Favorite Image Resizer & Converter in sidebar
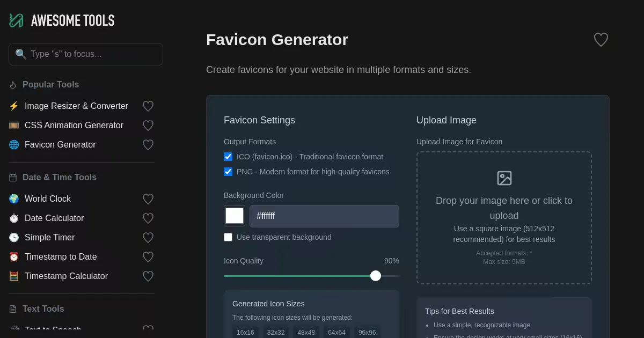 point(148,106)
